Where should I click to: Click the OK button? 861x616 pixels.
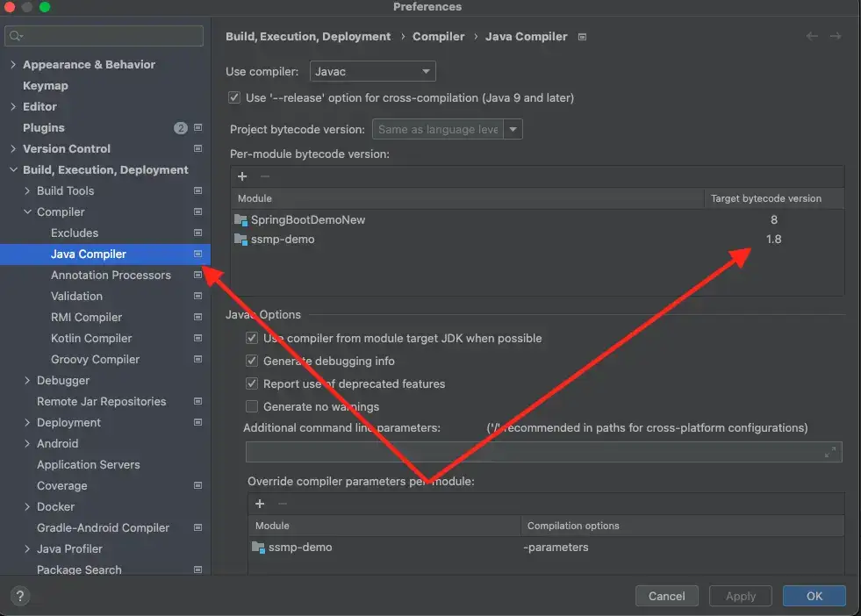(814, 596)
